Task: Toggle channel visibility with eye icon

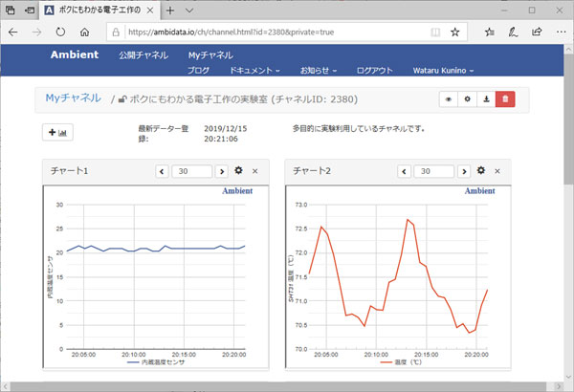Action: (x=449, y=99)
